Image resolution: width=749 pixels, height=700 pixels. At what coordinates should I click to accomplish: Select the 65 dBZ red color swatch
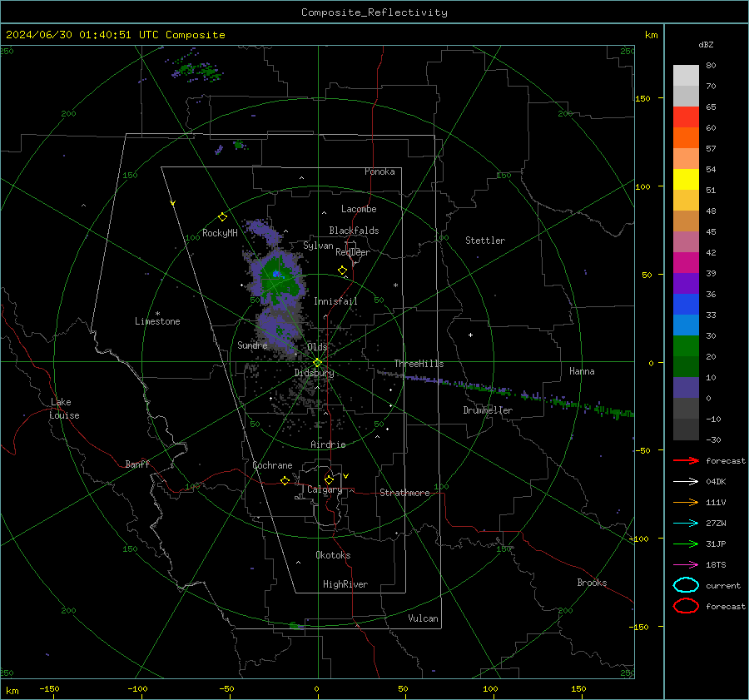686,117
